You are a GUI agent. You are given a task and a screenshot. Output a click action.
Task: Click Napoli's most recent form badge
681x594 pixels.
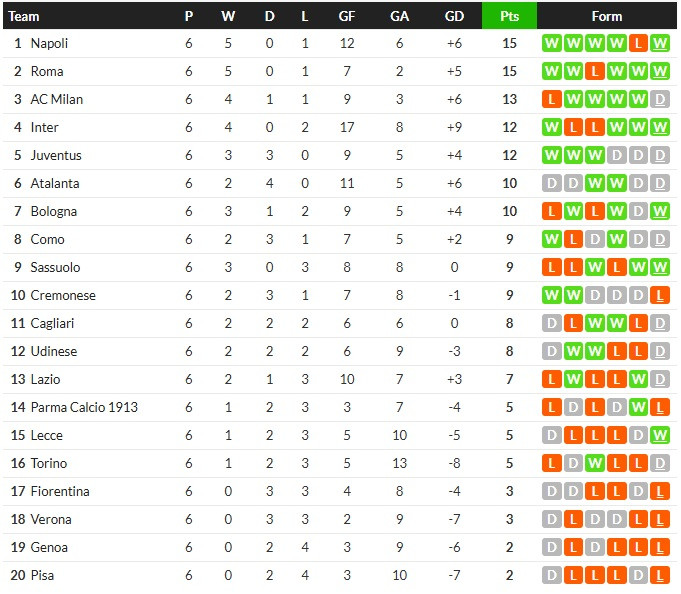coord(660,44)
